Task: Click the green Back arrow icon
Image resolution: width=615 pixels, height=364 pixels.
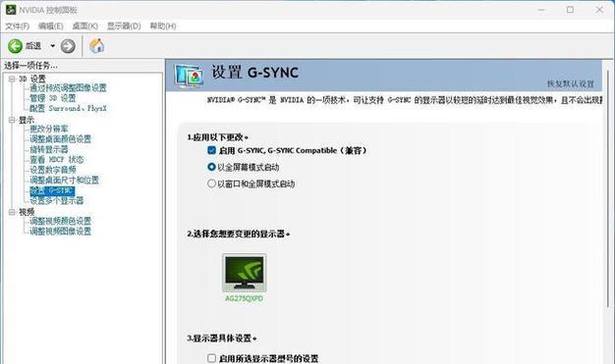Action: pyautogui.click(x=16, y=46)
